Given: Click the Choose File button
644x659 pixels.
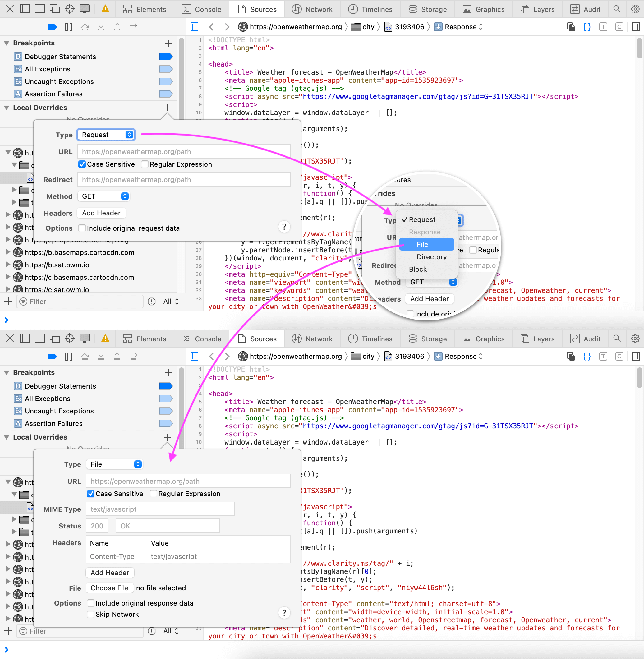Looking at the screenshot, I should coord(110,588).
